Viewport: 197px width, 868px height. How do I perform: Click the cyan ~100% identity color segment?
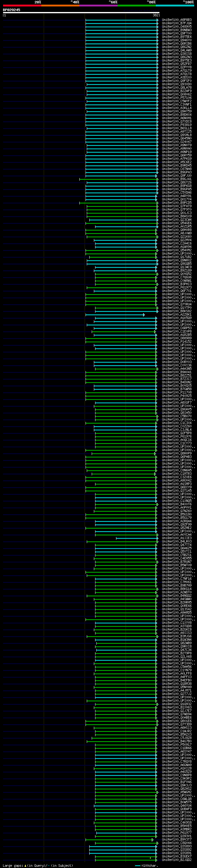pyautogui.click(x=175, y=6)
